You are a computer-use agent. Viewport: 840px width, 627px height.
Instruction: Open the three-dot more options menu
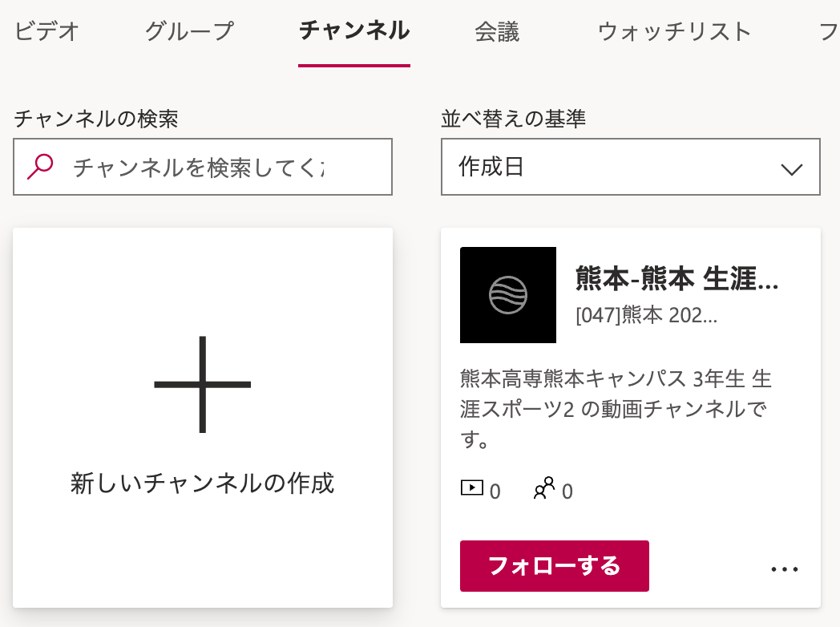(x=785, y=569)
